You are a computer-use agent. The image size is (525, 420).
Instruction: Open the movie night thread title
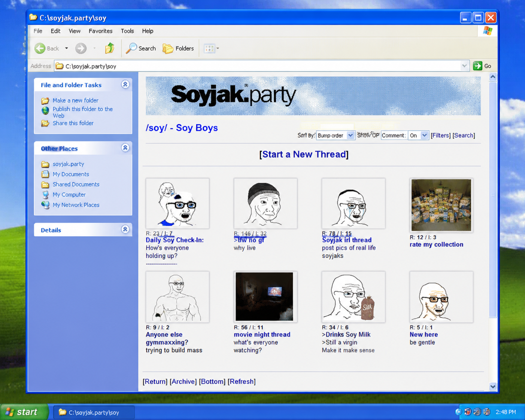(262, 335)
